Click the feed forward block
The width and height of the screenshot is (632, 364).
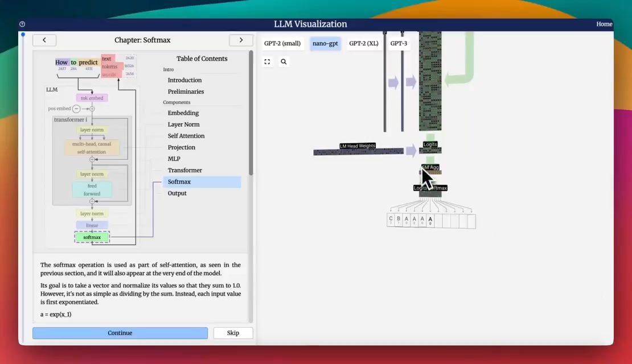92,189
